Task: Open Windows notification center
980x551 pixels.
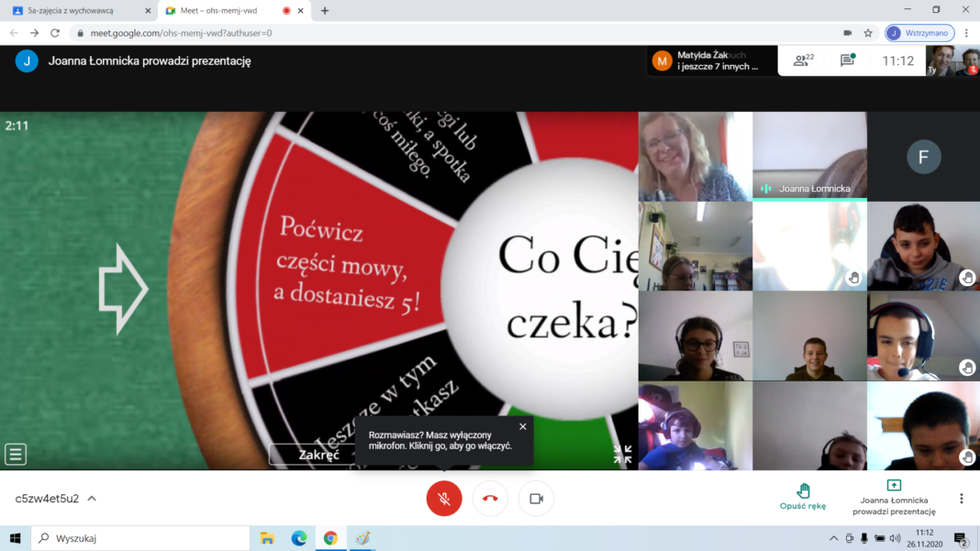Action: [962, 538]
